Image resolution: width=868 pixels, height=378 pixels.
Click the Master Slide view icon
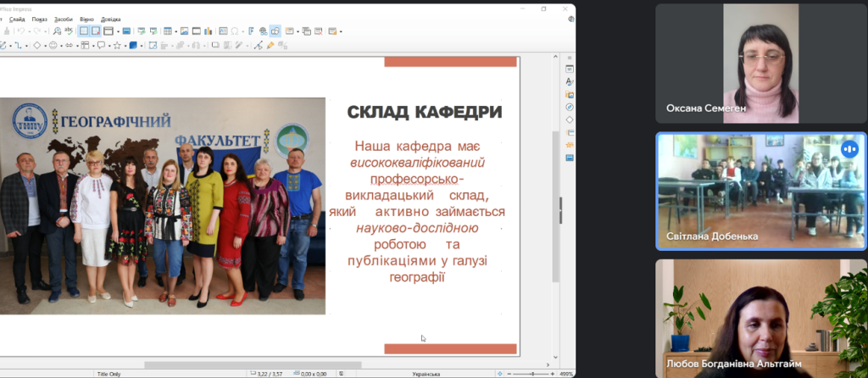(127, 31)
